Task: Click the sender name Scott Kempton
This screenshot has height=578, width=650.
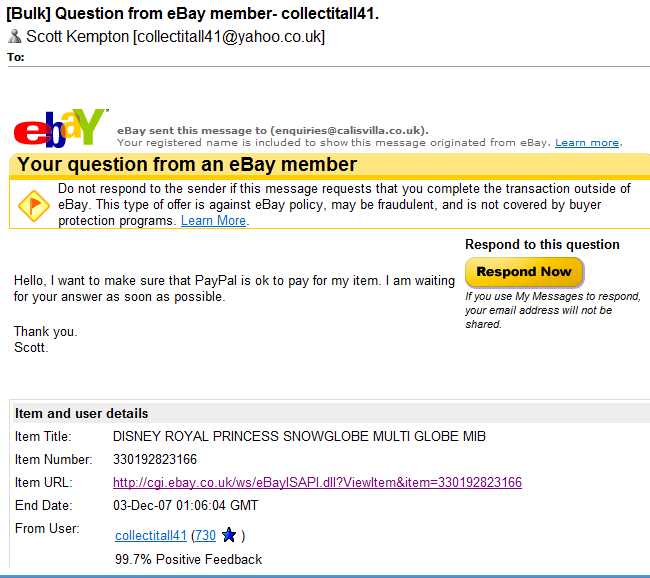Action: (x=78, y=36)
